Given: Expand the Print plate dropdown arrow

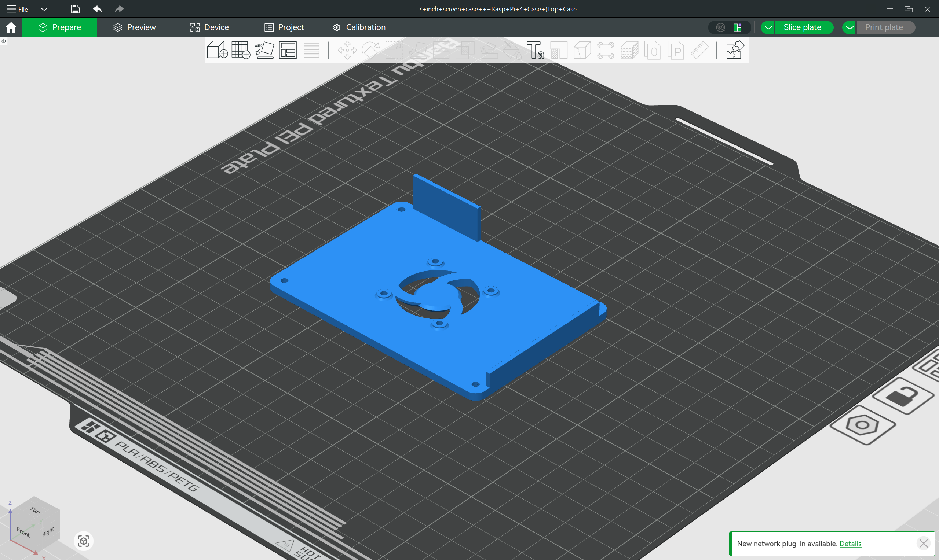Looking at the screenshot, I should [x=850, y=27].
